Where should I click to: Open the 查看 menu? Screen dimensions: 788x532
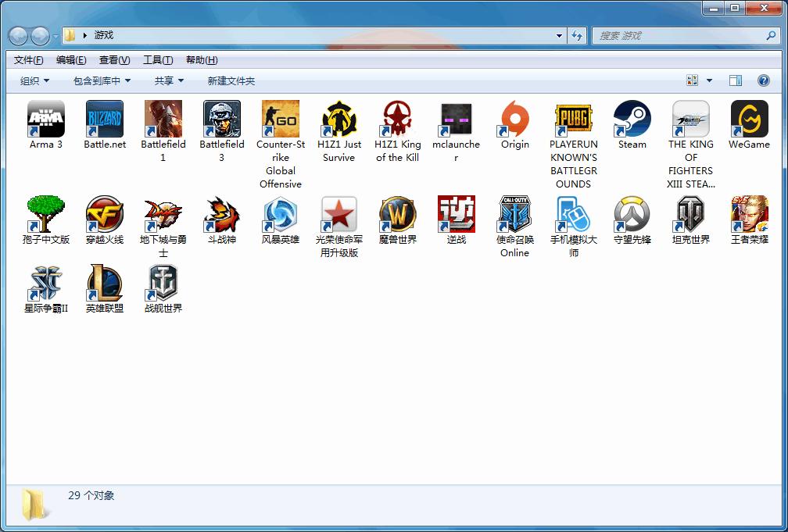(113, 59)
